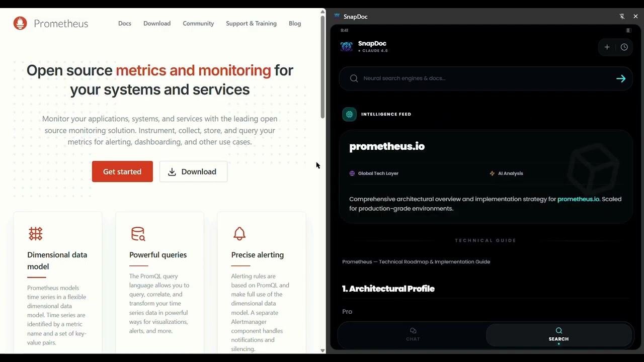Click the 'Open source metrics and monitoring' headline
Screen dimensions: 644x362
tap(160, 80)
